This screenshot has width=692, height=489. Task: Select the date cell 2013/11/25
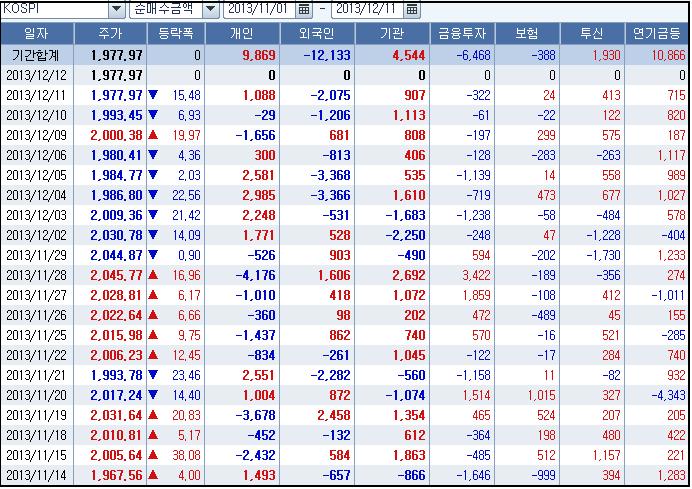pyautogui.click(x=37, y=335)
